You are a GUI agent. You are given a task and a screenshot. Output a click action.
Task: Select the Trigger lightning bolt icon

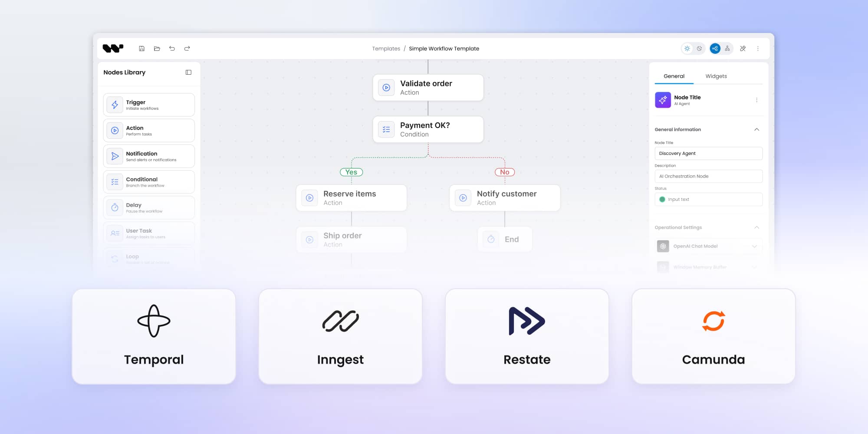(x=115, y=105)
